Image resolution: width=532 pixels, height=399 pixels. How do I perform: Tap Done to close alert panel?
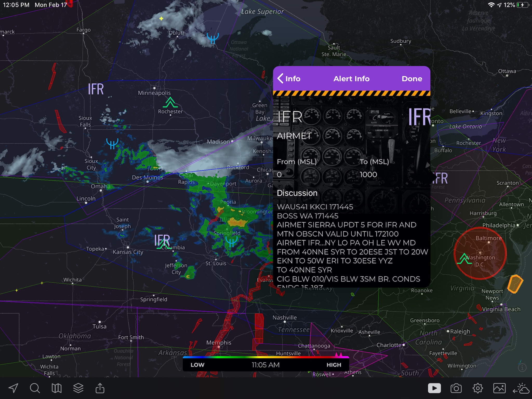(412, 79)
